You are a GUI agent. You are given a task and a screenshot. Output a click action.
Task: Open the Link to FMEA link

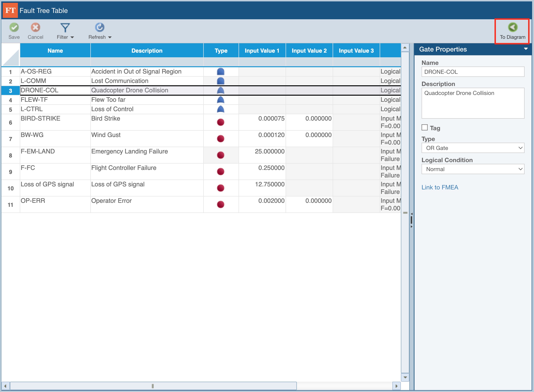pos(439,188)
